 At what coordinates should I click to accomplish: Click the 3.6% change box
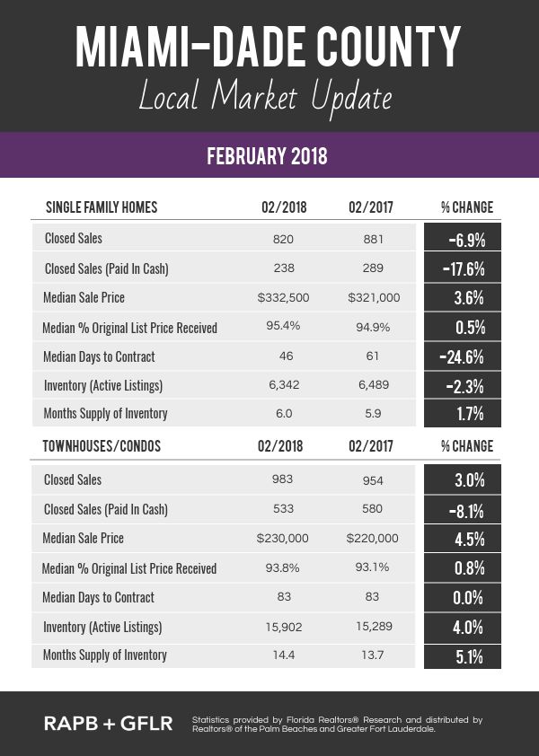[x=463, y=298]
